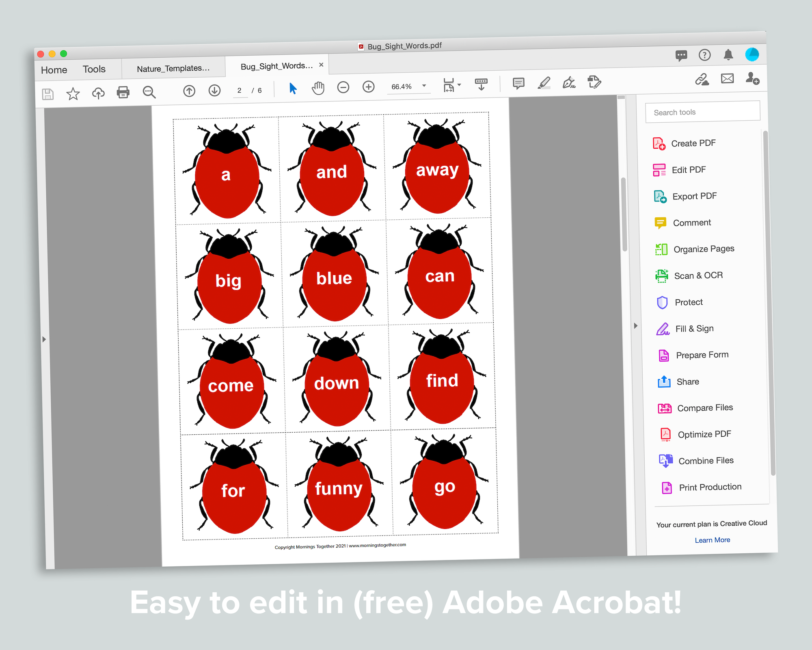812x650 pixels.
Task: Zoom in with the plus icon
Action: (368, 87)
